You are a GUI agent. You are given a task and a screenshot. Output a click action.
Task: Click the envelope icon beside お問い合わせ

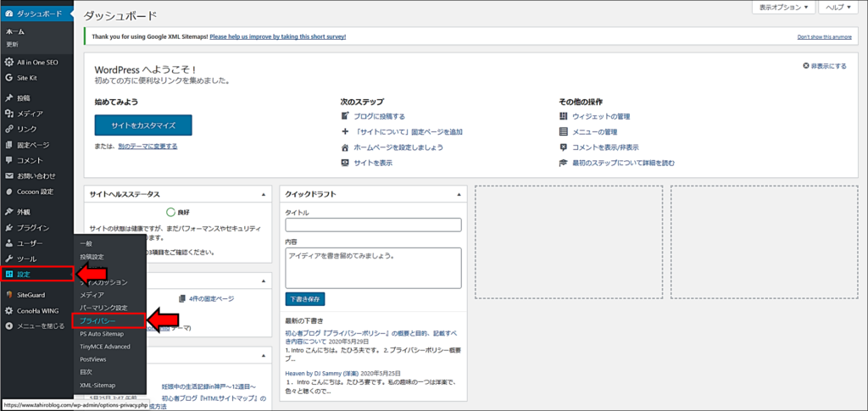[x=8, y=176]
